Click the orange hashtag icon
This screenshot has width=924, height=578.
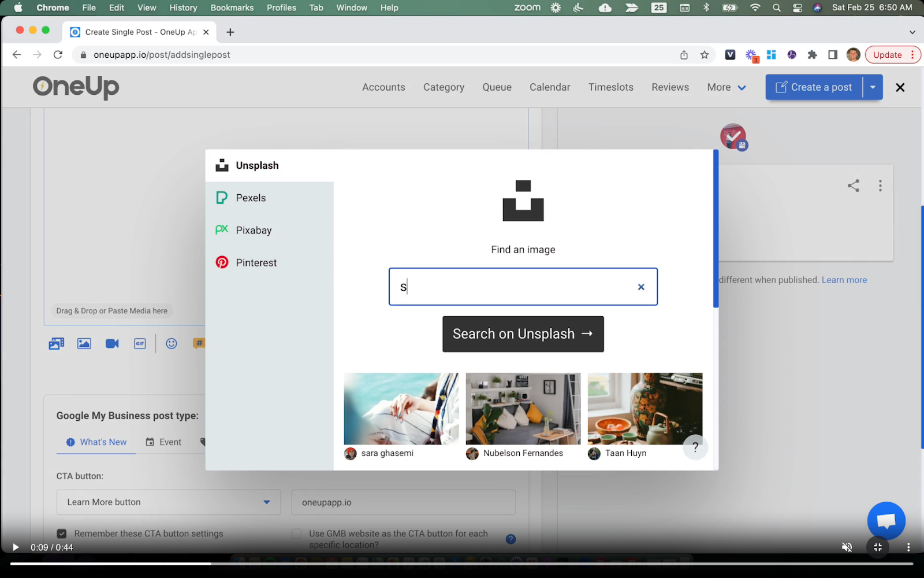199,344
